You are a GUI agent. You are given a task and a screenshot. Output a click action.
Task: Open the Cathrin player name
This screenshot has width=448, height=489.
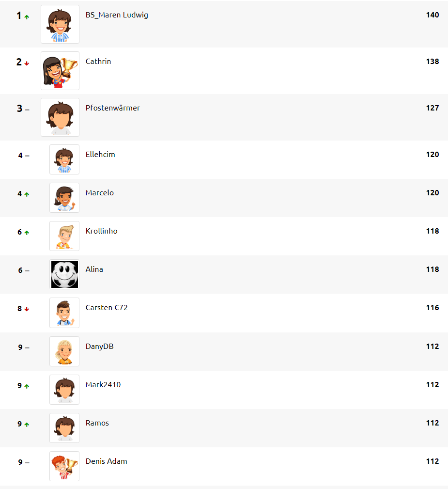click(98, 62)
